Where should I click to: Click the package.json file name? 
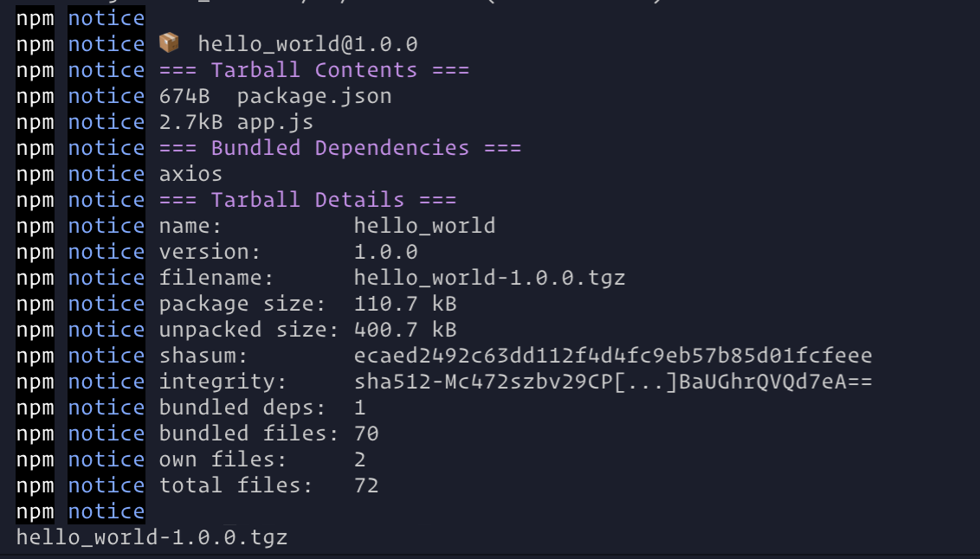tap(314, 96)
